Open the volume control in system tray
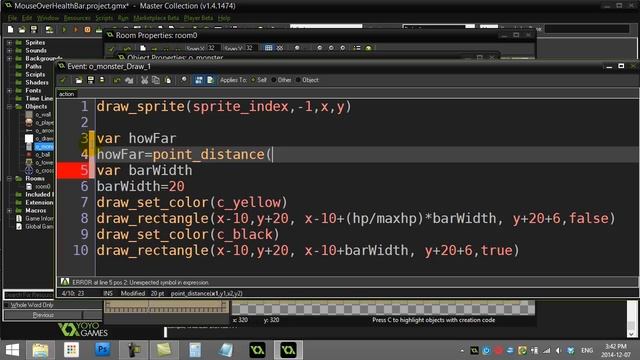Image resolution: width=640 pixels, height=360 pixels. click(x=558, y=350)
